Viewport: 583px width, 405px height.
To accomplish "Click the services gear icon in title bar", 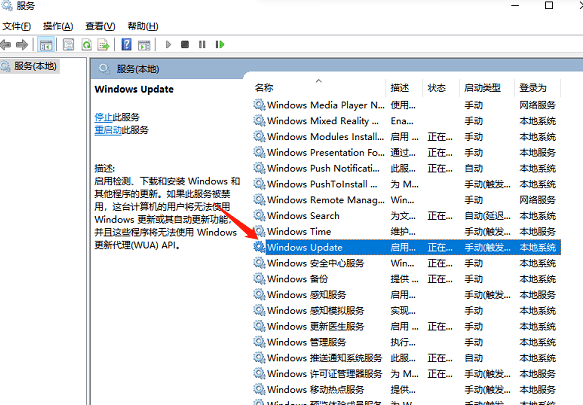I will 7,5.
